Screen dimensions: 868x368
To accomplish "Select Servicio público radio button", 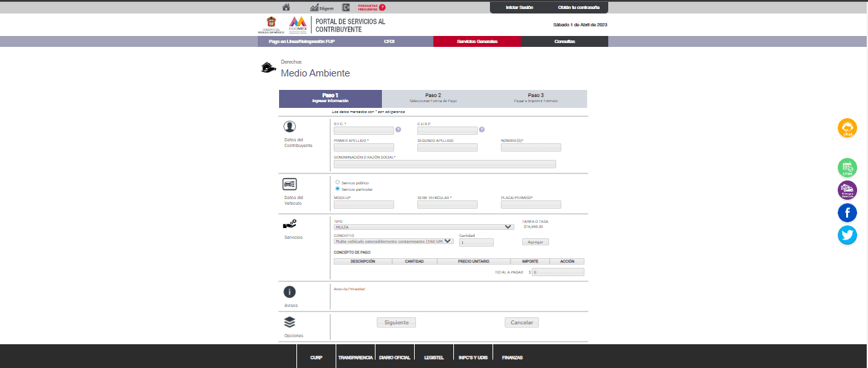I will click(338, 182).
